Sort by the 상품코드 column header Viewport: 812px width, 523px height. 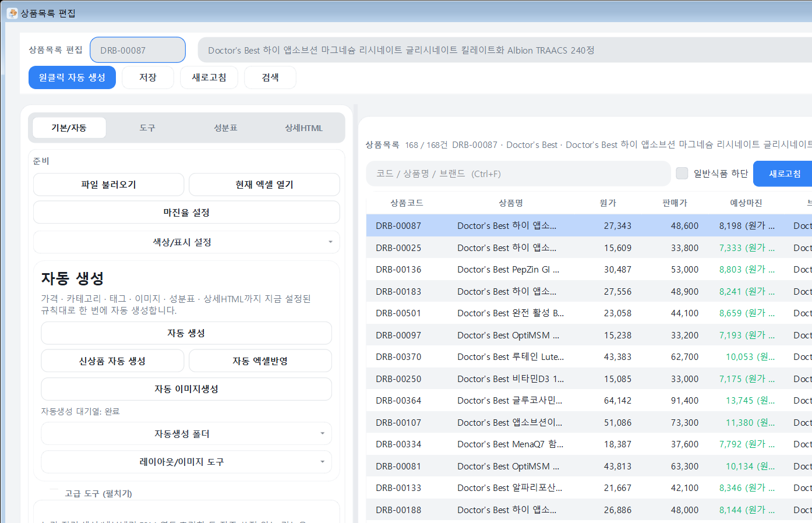click(407, 203)
